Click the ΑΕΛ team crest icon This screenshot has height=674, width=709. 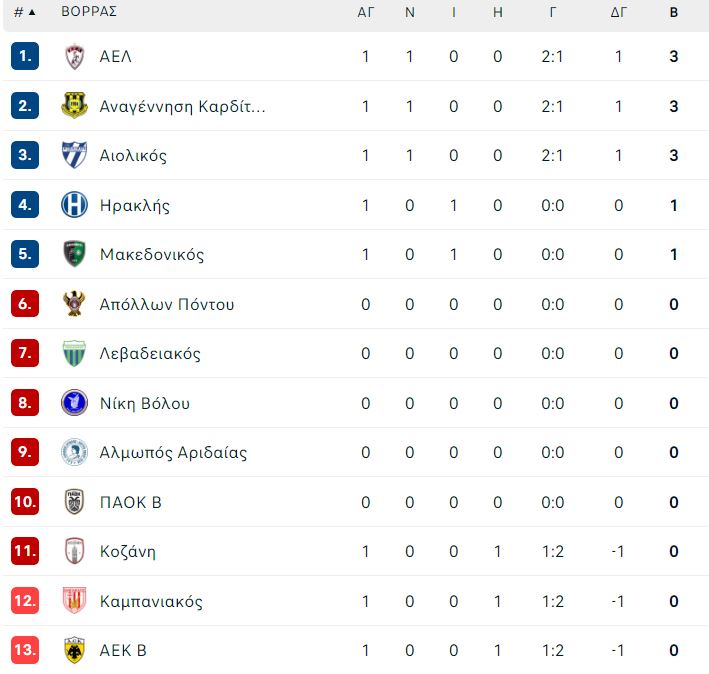(75, 57)
